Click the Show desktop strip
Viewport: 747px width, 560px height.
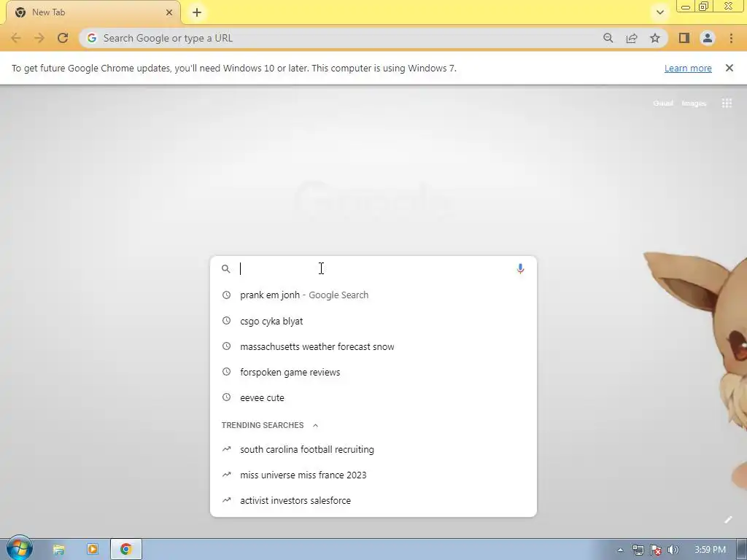point(742,550)
